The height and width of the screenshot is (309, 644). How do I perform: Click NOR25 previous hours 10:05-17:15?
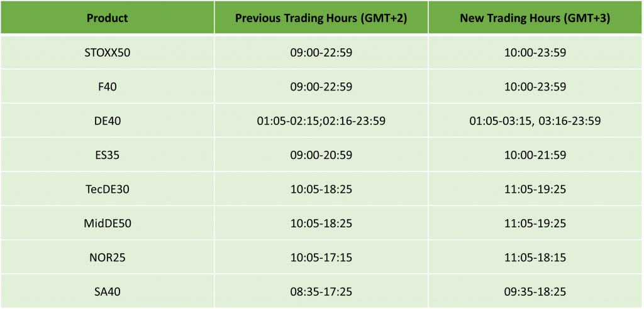[321, 256]
